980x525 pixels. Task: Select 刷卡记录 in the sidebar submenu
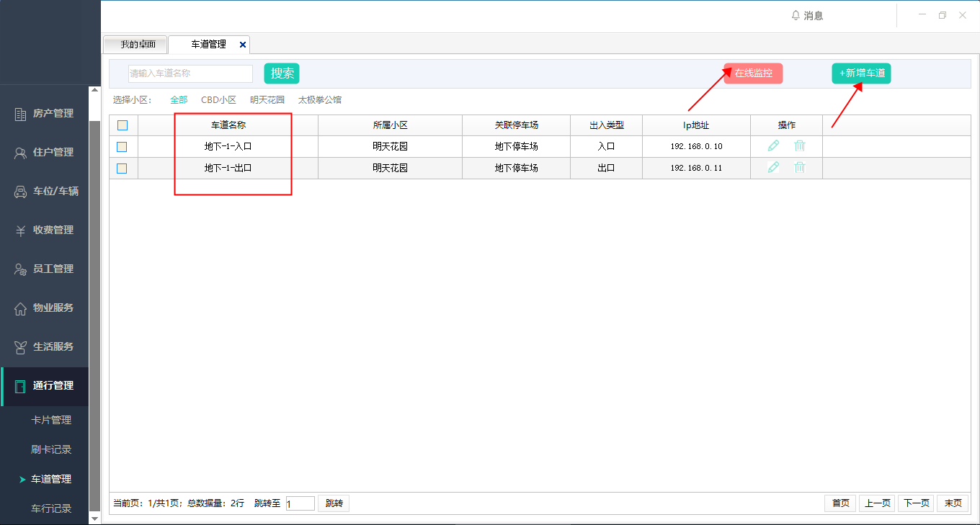pos(51,449)
